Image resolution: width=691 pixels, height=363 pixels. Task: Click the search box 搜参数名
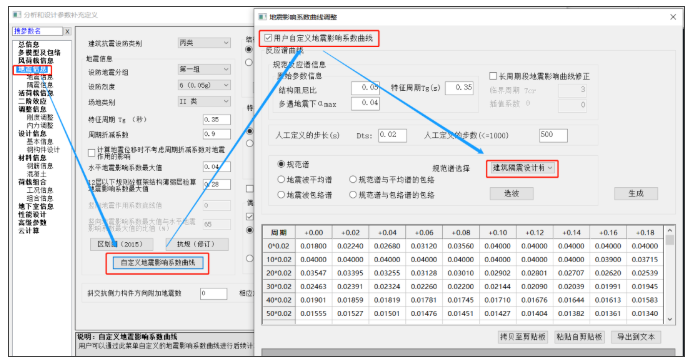[37, 31]
